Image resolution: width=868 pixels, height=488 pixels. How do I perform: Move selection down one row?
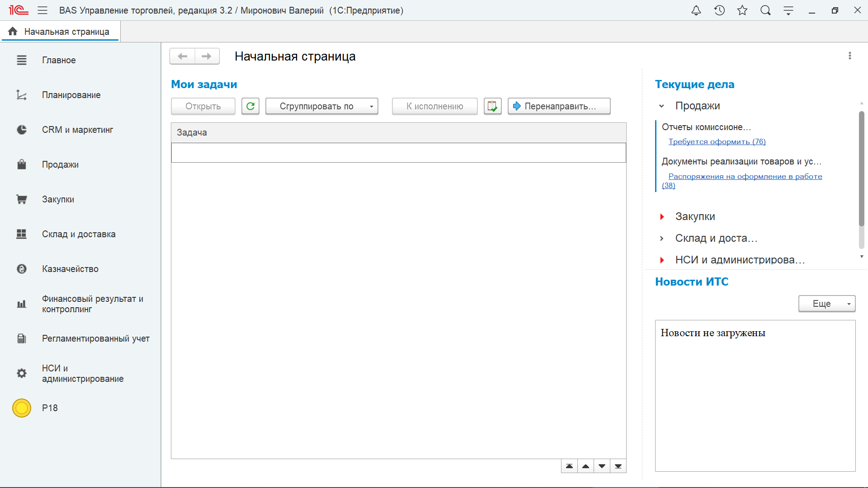(602, 466)
